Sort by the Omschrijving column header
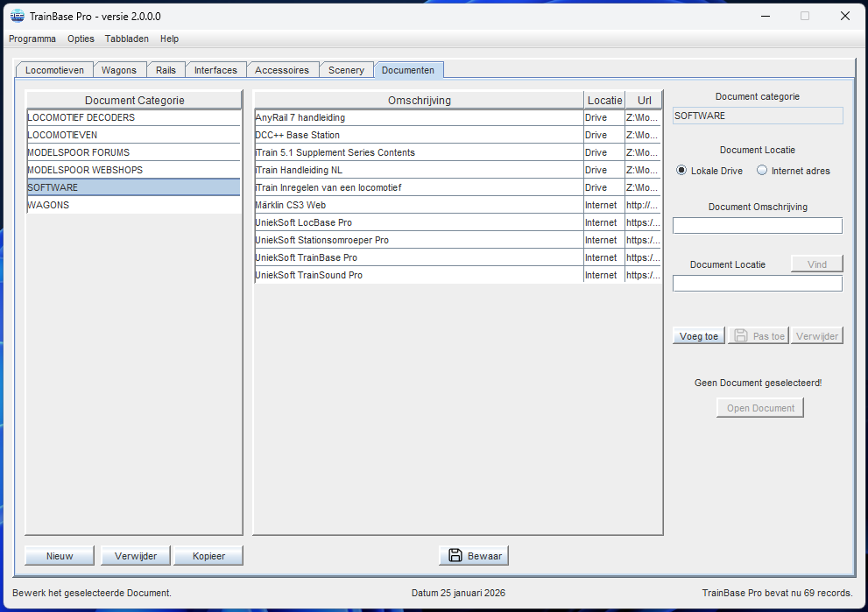The height and width of the screenshot is (612, 868). 419,100
